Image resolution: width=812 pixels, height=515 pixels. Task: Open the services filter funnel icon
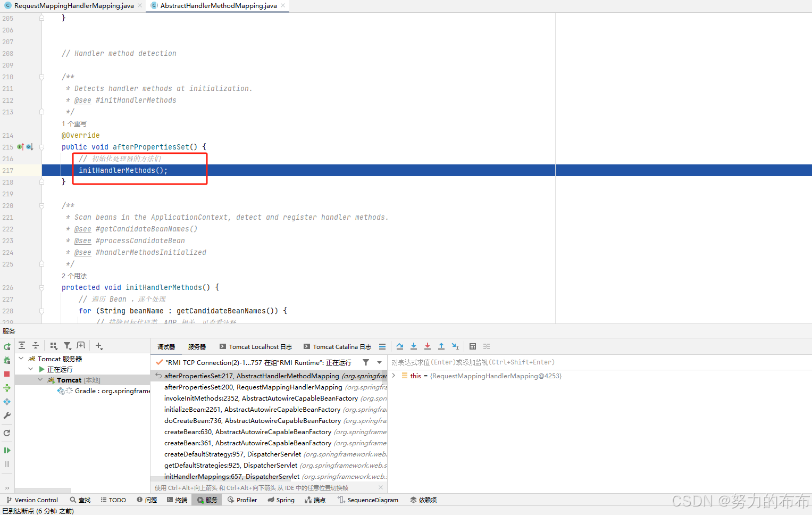[68, 346]
